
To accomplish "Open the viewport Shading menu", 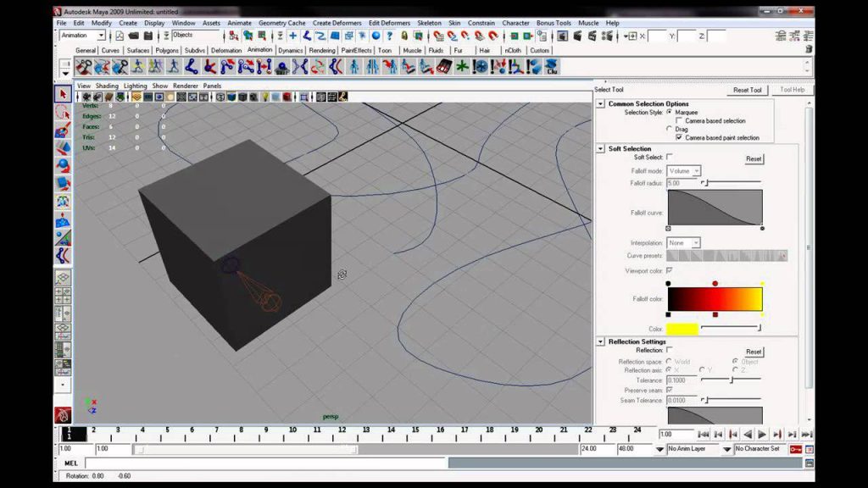I will coord(107,86).
